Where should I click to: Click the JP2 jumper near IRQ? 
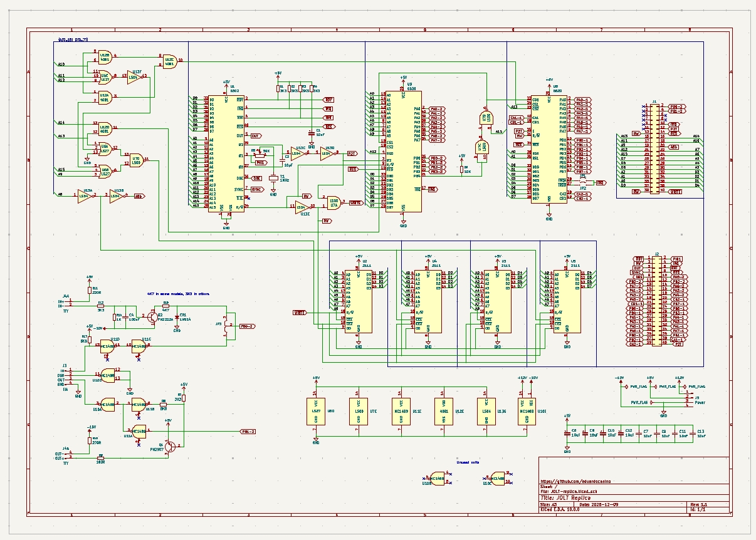pos(583,182)
